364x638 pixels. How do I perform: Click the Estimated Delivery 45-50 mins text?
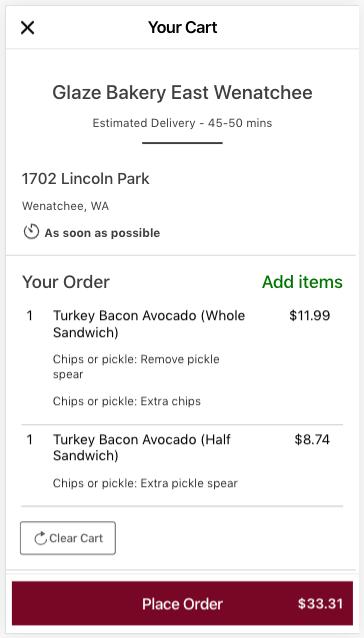coord(182,123)
